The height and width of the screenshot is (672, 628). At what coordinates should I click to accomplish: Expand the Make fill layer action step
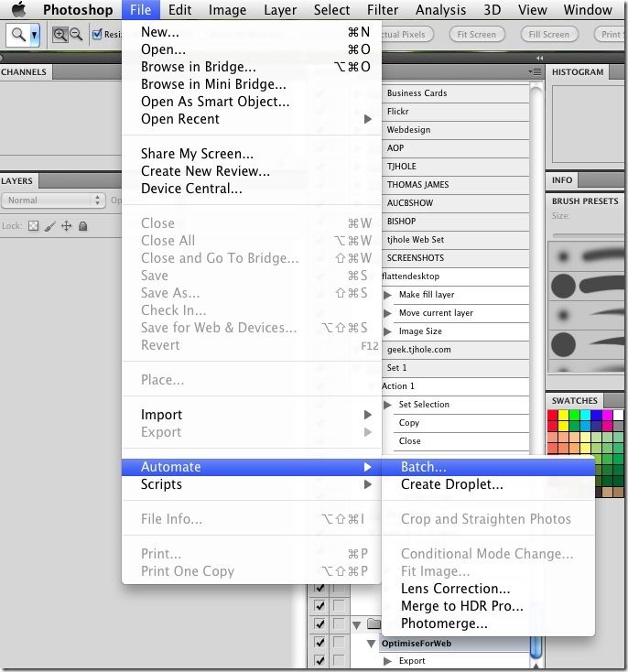coord(387,295)
